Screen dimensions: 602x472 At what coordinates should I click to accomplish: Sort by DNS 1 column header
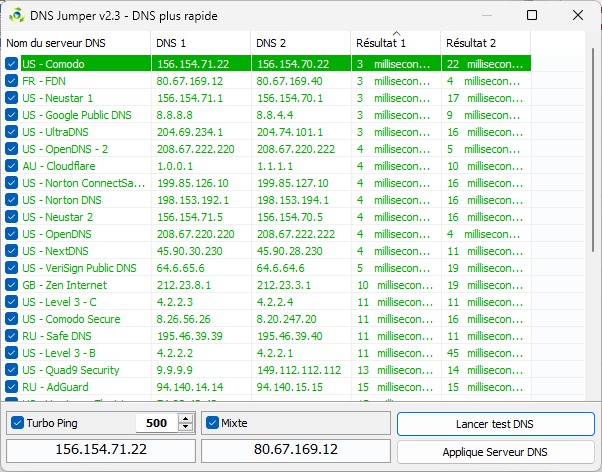(x=201, y=43)
